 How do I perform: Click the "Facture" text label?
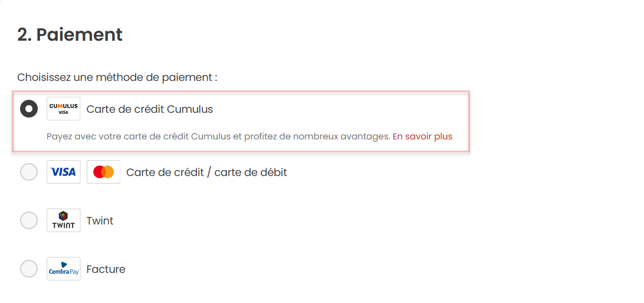click(x=106, y=269)
